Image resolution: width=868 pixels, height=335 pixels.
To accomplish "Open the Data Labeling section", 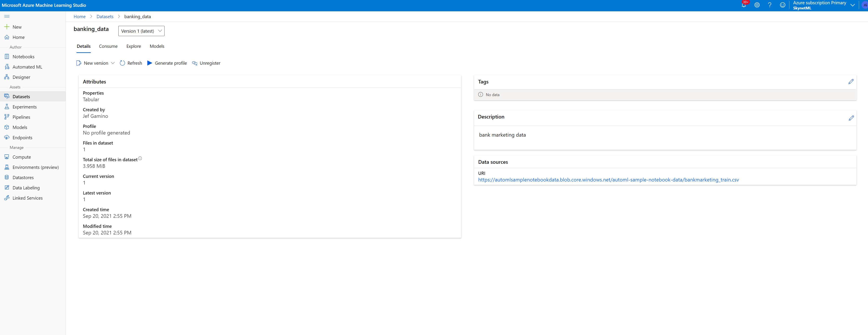I will [26, 187].
